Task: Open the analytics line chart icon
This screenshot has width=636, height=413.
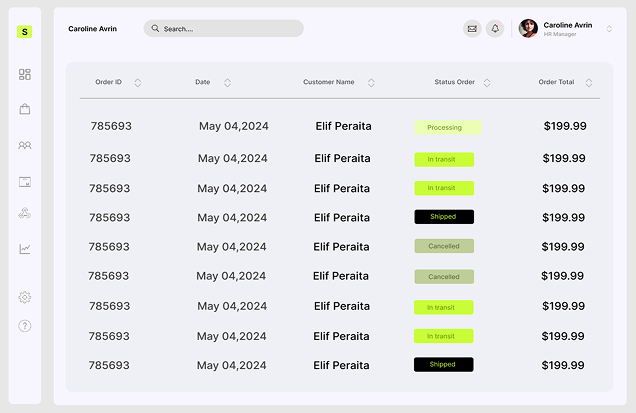Action: coord(25,249)
